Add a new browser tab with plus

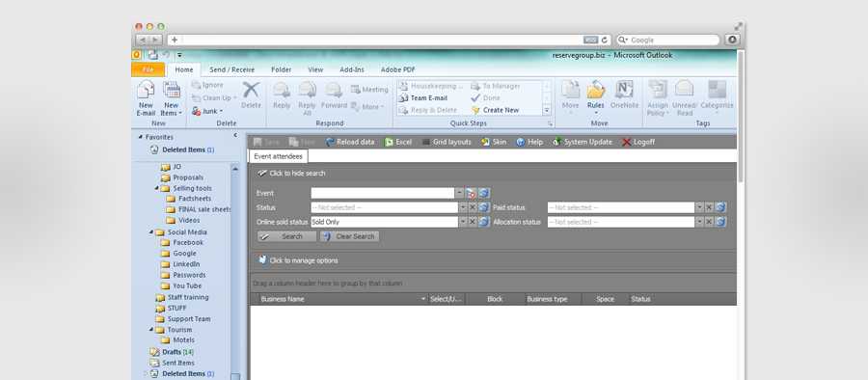175,40
